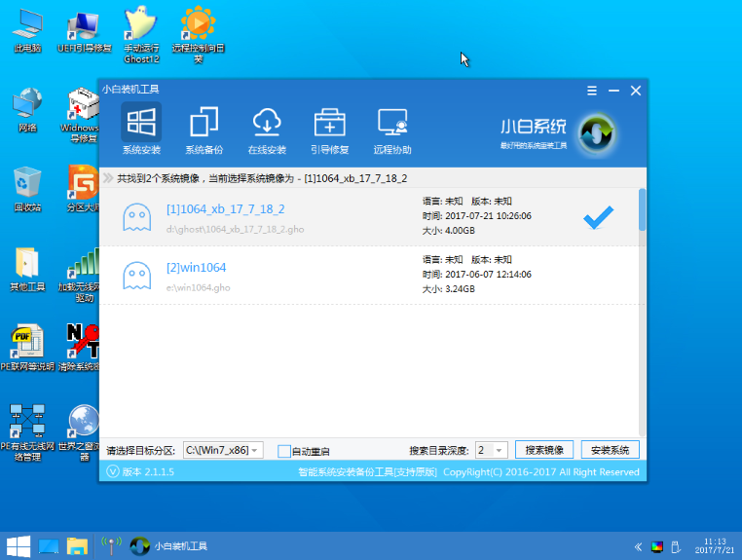Viewport: 742px width, 560px height.
Task: Open the hamburger menu in title bar
Action: tap(592, 91)
